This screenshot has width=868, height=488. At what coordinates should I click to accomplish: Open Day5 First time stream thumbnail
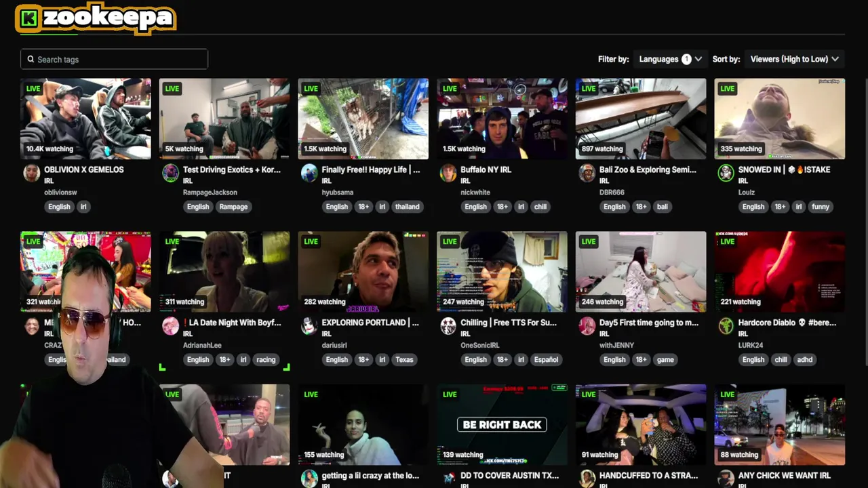tap(641, 272)
